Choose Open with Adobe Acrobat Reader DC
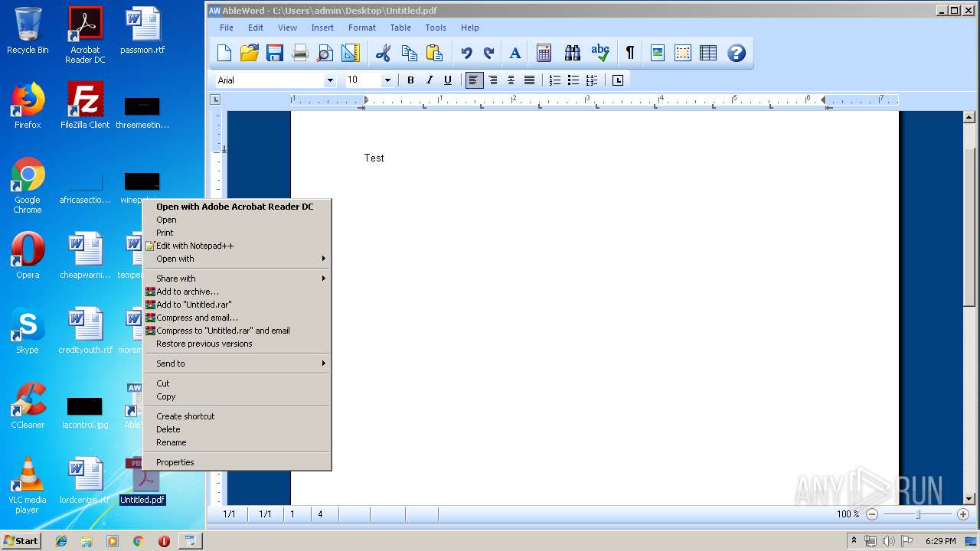The width and height of the screenshot is (980, 551). pos(237,207)
